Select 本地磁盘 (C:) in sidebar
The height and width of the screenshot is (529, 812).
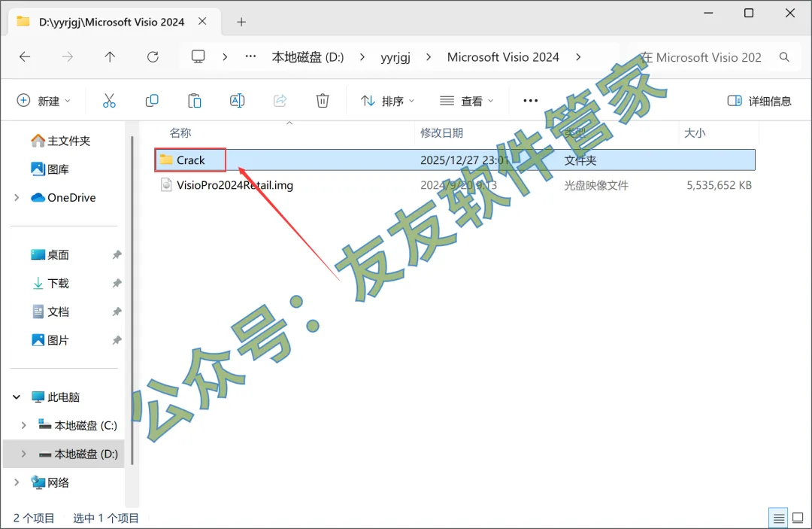(77, 425)
